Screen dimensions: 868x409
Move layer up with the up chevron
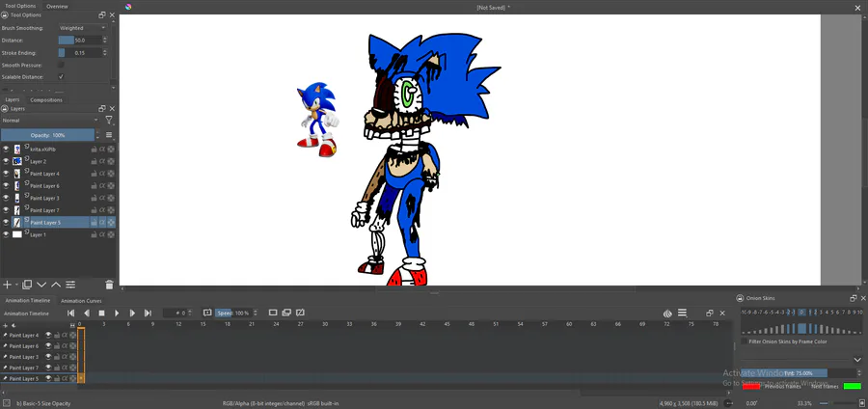56,285
